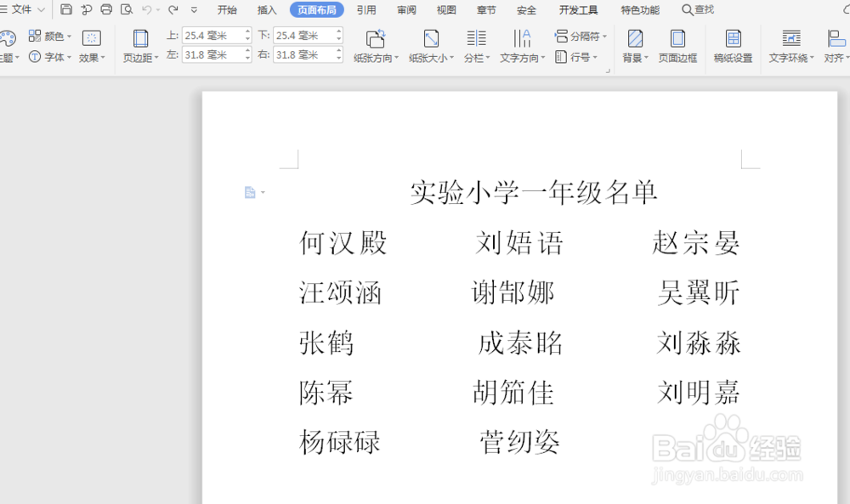This screenshot has height=504, width=850.
Task: Open the 特色功能 tab
Action: [640, 9]
